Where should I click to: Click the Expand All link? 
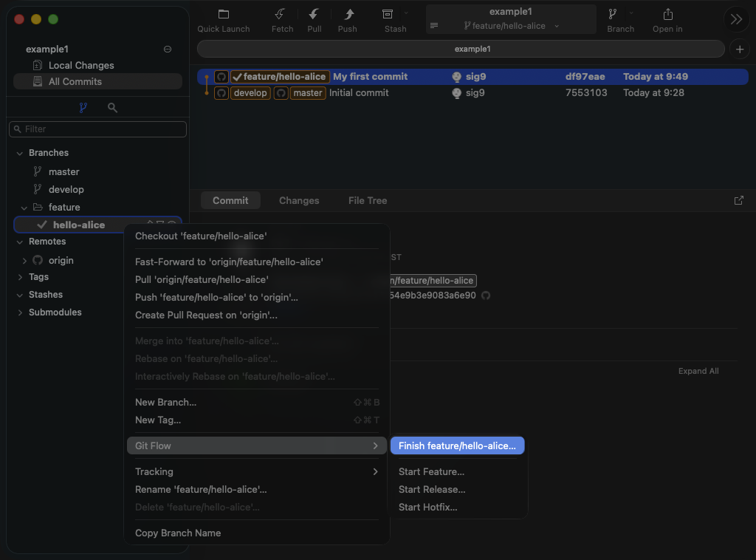[698, 371]
